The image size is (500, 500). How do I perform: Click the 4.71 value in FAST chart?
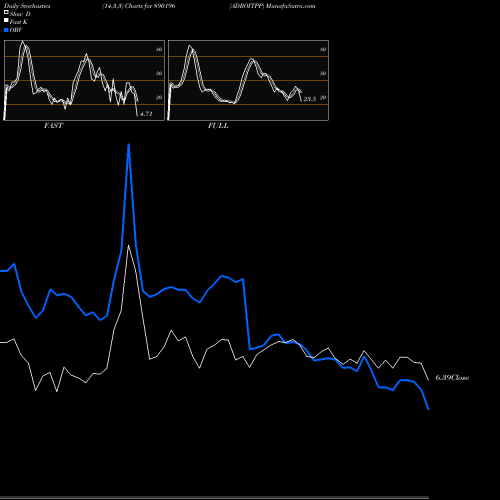tap(146, 114)
